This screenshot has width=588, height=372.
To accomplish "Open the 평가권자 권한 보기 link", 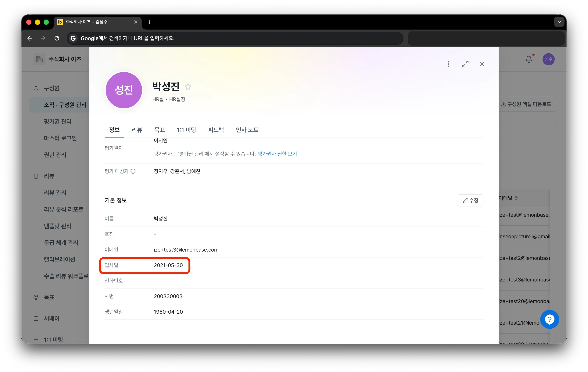I will tap(277, 154).
